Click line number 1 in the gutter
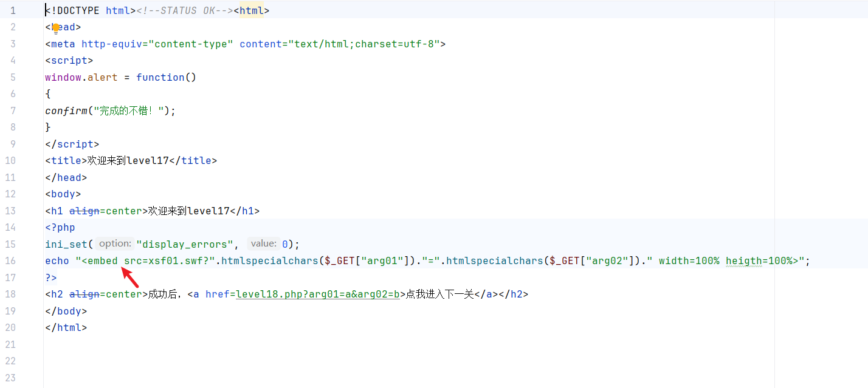 pyautogui.click(x=13, y=11)
